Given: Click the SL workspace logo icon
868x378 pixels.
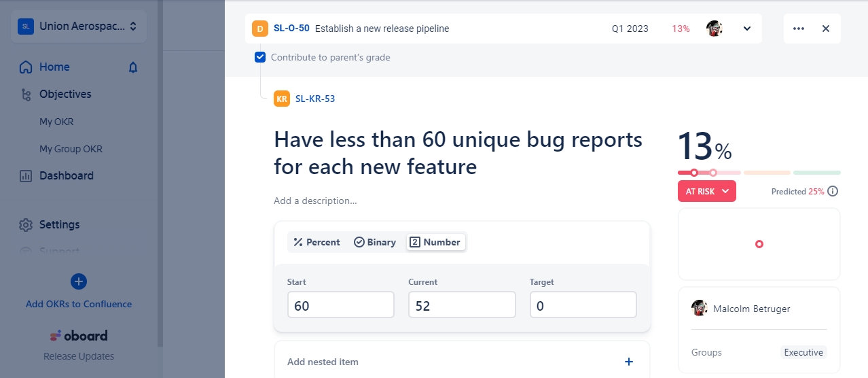Looking at the screenshot, I should (x=26, y=27).
